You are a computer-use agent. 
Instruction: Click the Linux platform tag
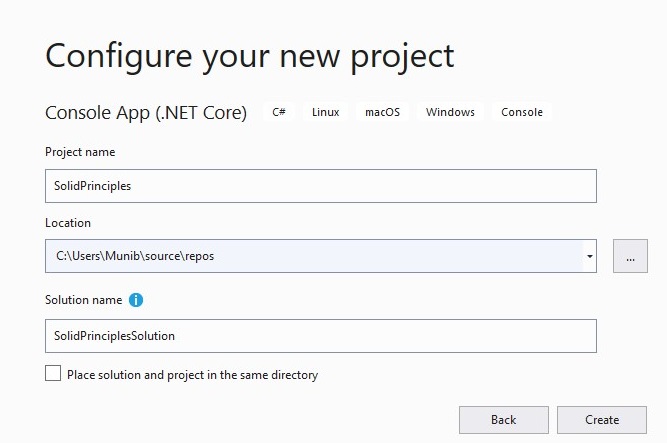(325, 112)
